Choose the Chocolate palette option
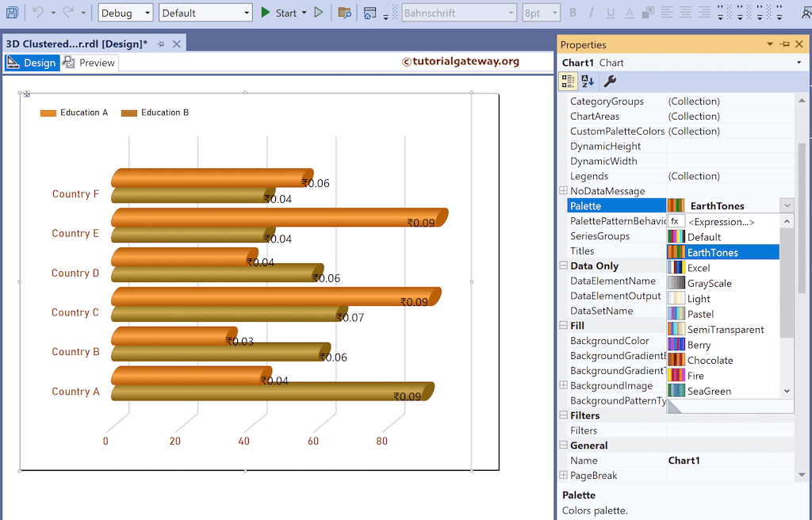 click(x=710, y=361)
